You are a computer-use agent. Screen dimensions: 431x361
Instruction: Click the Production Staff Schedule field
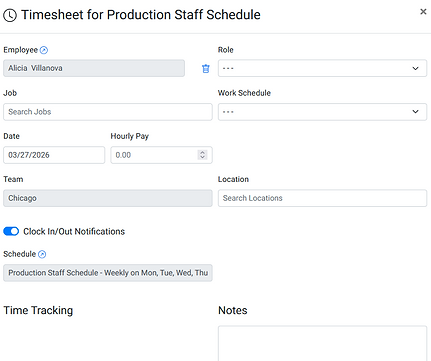click(108, 273)
